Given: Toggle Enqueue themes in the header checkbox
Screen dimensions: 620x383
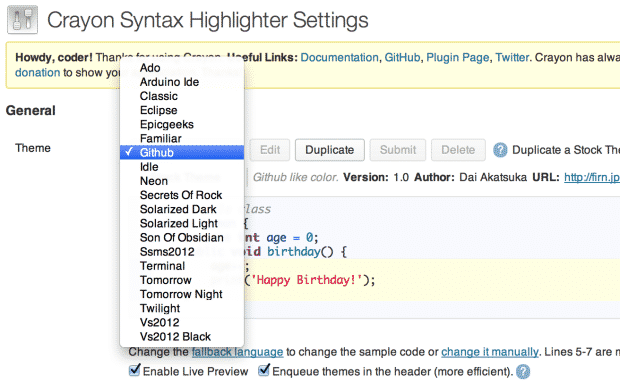Looking at the screenshot, I should pos(264,370).
